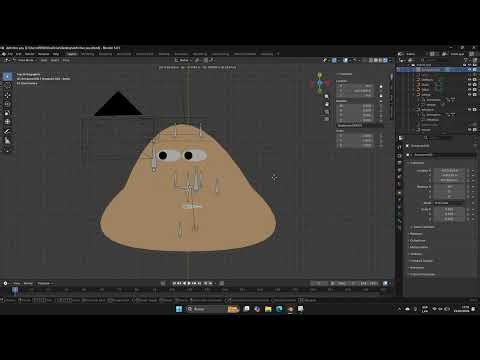The height and width of the screenshot is (360, 480).
Task: Open rotation Mode dropdown in properties Transform
Action: point(449,203)
